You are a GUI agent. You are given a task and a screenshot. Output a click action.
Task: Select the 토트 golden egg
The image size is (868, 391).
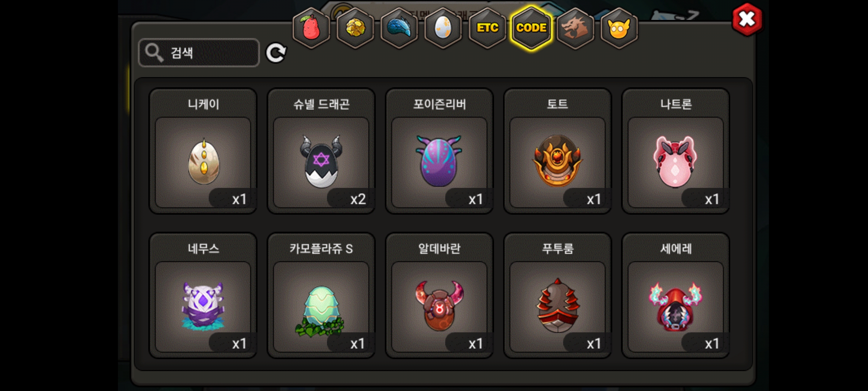click(x=558, y=151)
